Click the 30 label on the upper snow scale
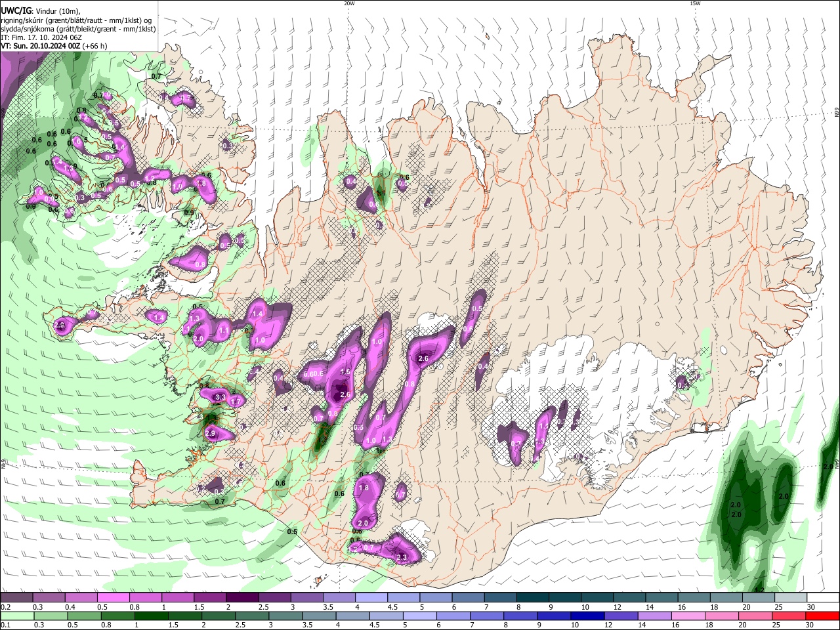 point(810,607)
